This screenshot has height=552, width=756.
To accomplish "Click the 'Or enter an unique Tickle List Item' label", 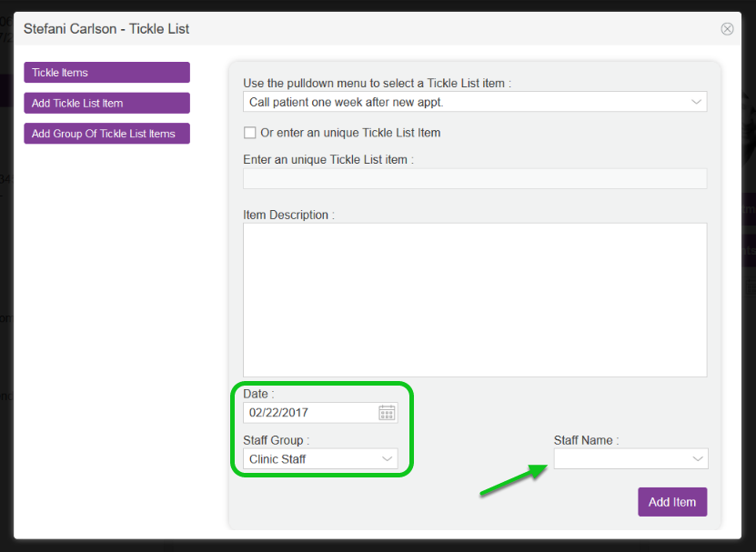I will (350, 133).
